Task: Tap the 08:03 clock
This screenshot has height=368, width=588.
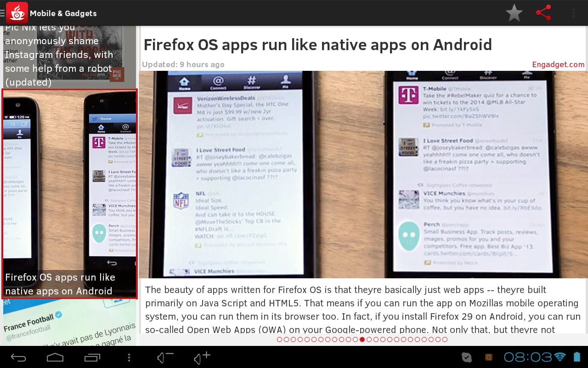Action: (x=528, y=357)
